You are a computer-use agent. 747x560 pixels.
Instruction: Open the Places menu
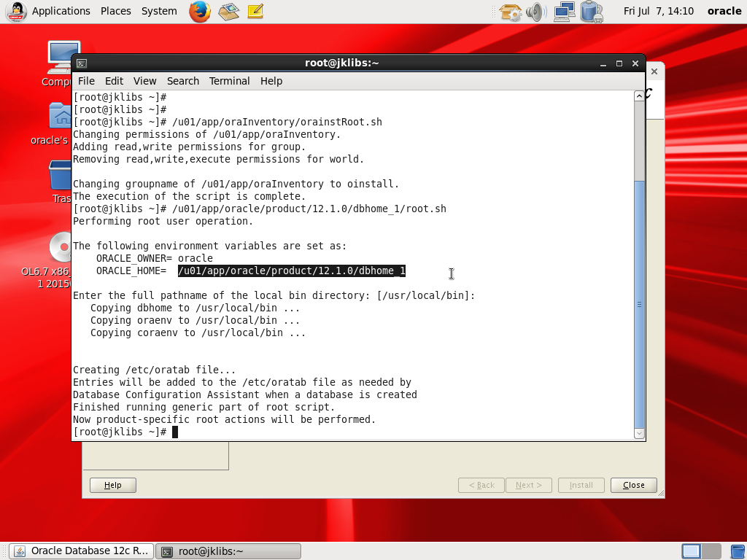pos(116,11)
